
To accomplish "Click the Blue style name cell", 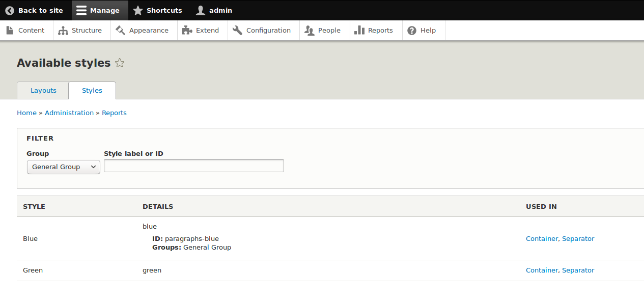I will pos(30,238).
